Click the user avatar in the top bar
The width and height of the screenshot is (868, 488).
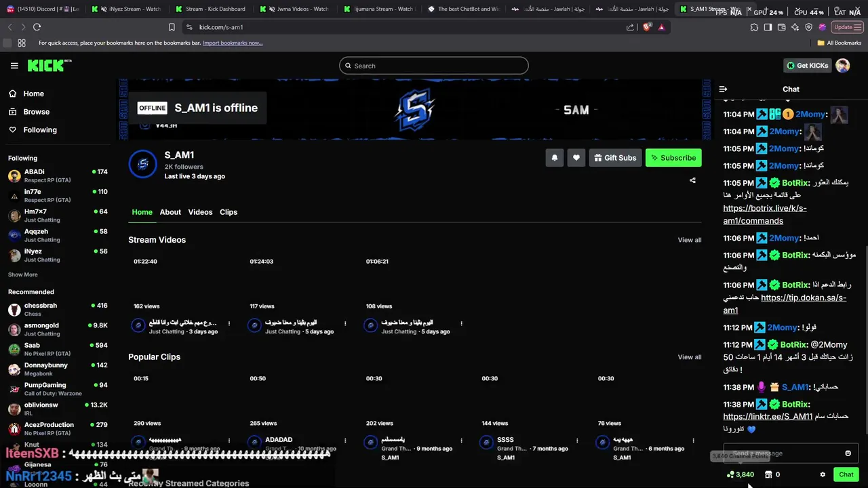[x=842, y=66]
